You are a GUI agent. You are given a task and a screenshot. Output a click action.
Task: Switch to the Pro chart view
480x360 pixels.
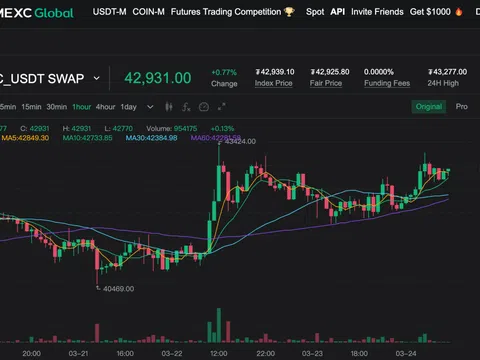click(x=462, y=107)
